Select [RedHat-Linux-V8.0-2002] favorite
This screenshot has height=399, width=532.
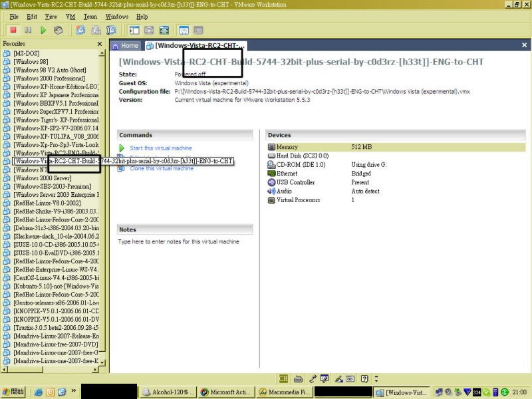[x=47, y=203]
